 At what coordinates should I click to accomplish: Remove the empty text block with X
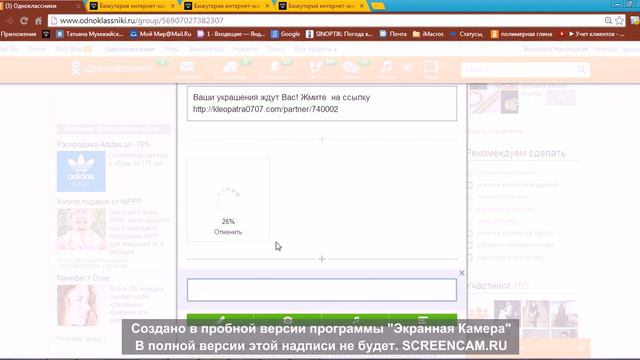click(462, 273)
